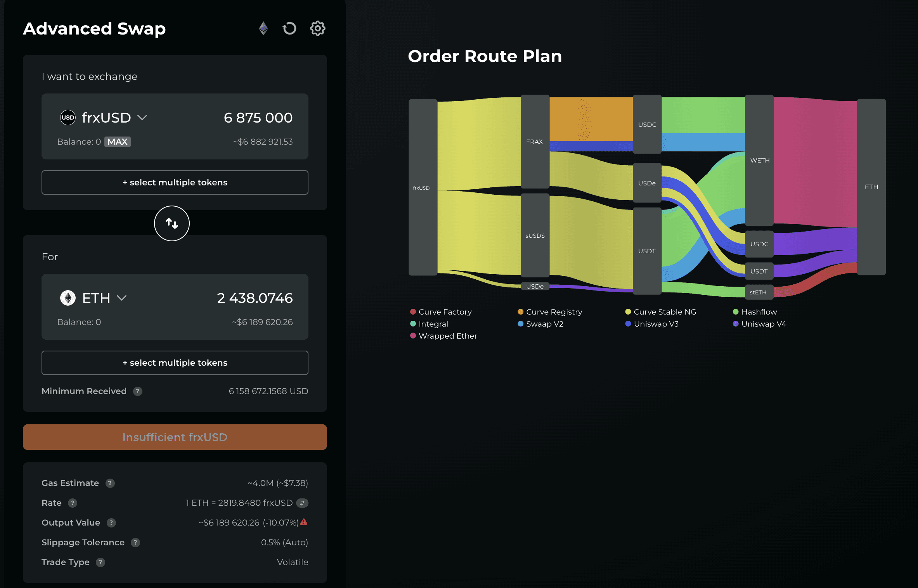Click the Curve Factory legend swatch
Viewport: 918px width, 588px height.
(413, 312)
